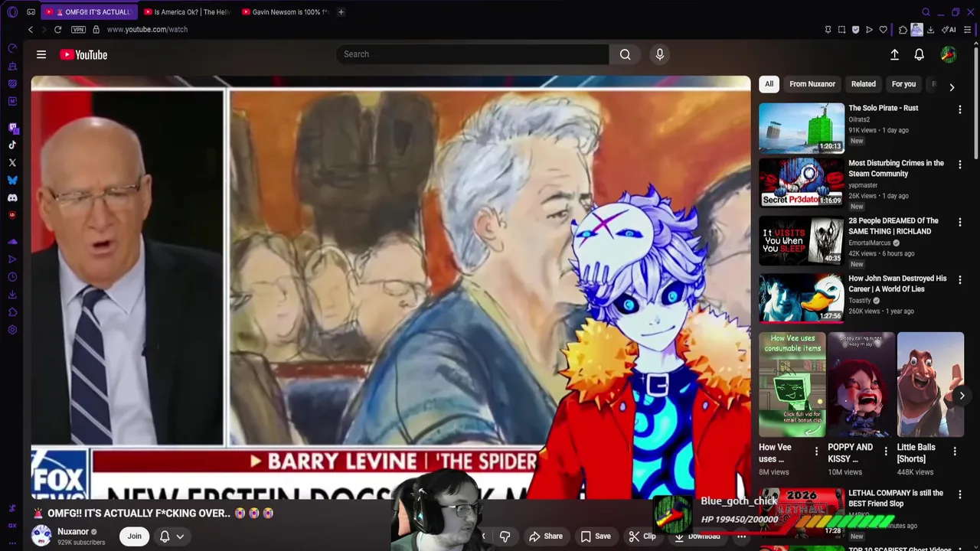The image size is (980, 551).
Task: Open options for 'How Vee uses' short
Action: click(816, 452)
